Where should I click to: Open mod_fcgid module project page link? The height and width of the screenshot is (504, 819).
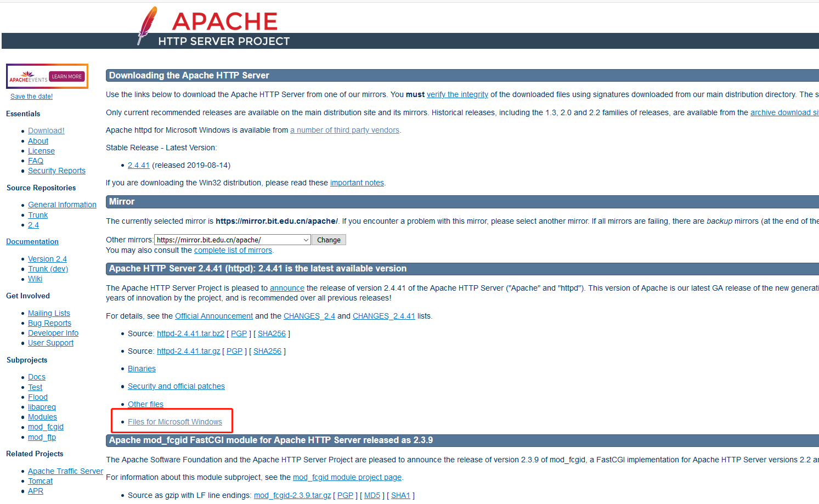(x=347, y=477)
